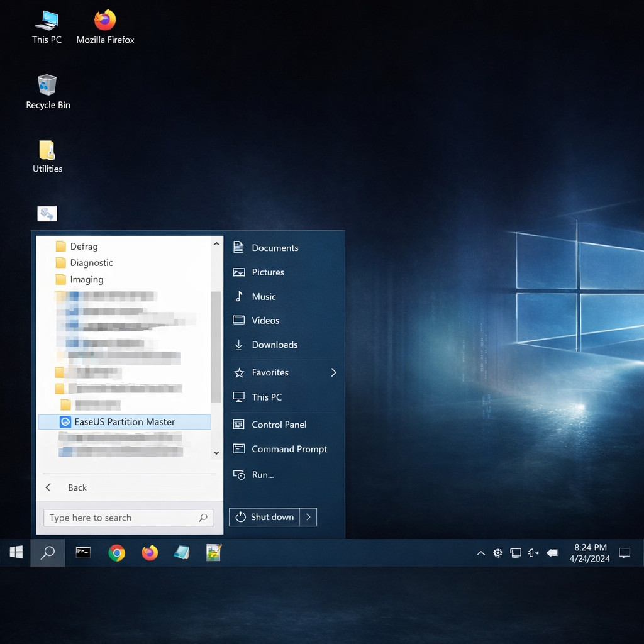
Task: Launch Paint from the taskbar
Action: pos(213,553)
